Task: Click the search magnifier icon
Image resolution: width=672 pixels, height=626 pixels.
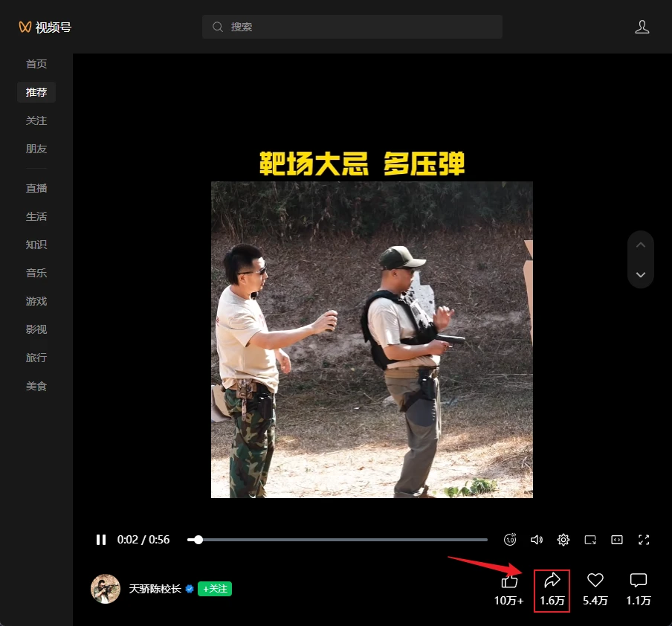Action: click(x=218, y=27)
